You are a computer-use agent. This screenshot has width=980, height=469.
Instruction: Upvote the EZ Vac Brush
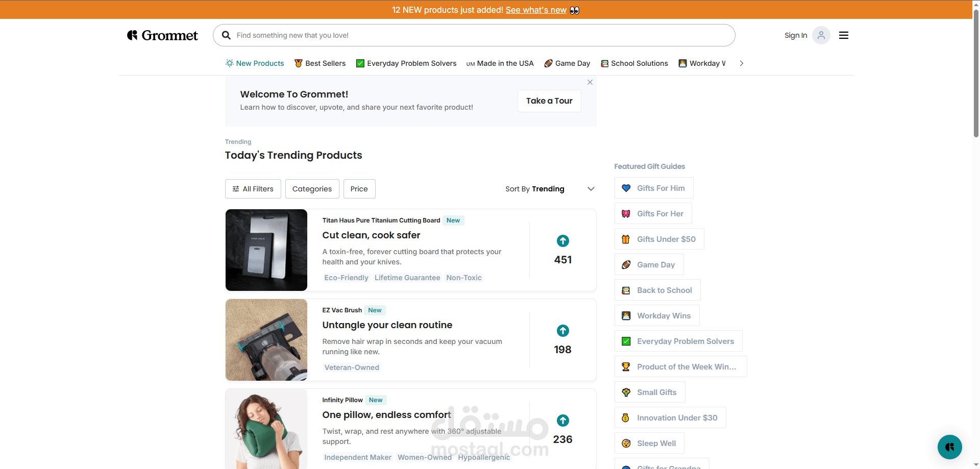[x=563, y=331]
